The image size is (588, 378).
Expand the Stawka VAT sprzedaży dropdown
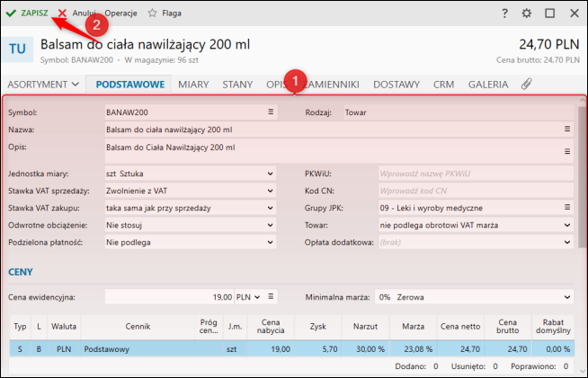(271, 190)
